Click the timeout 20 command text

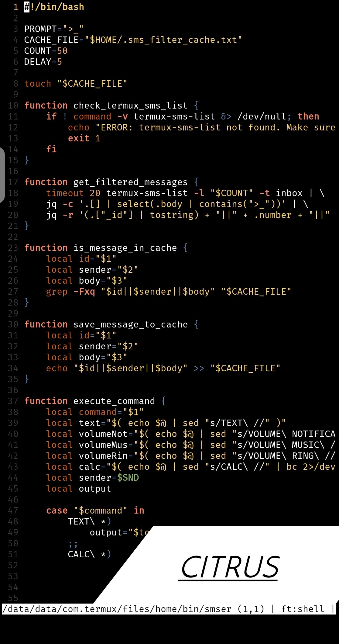tap(73, 193)
